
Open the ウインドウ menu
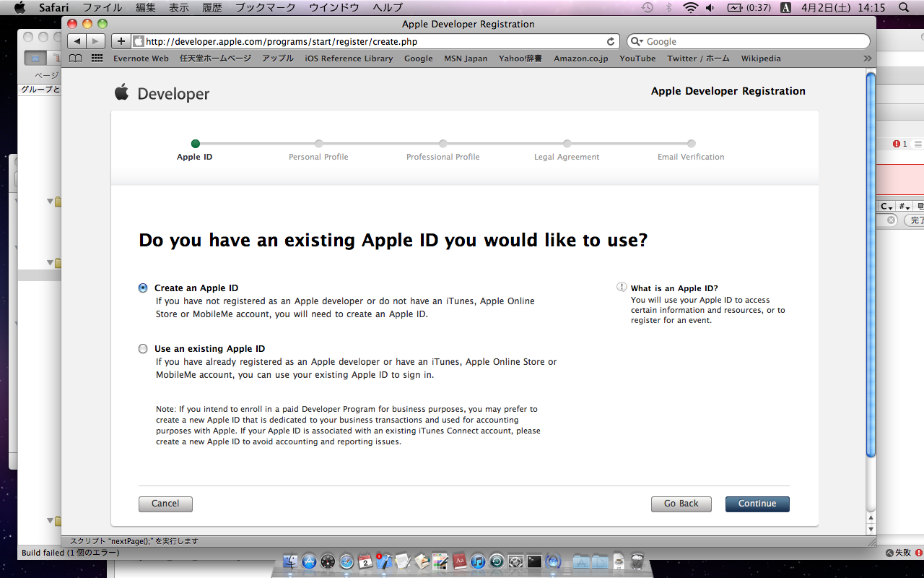(334, 7)
